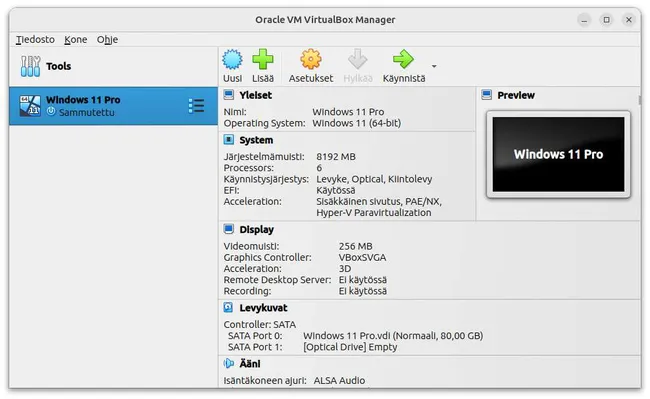
Task: Click the Recording Ei käytössä value
Action: pyautogui.click(x=362, y=291)
